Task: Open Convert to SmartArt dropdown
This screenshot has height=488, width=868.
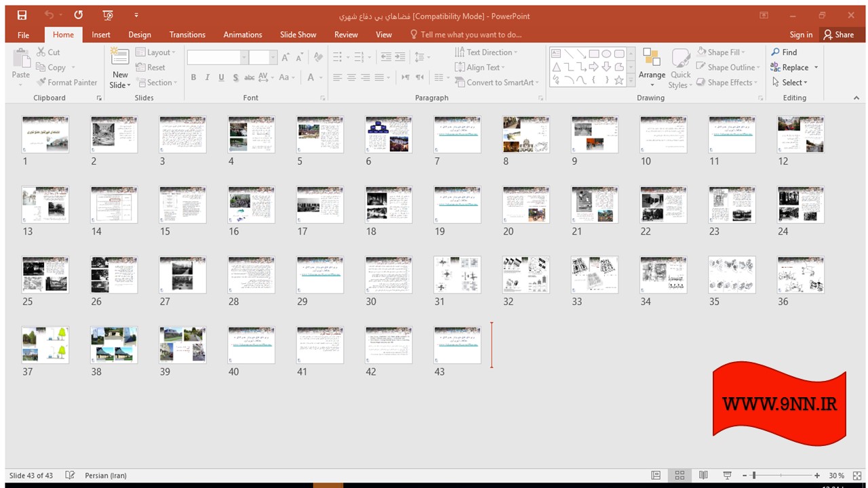Action: click(x=498, y=83)
